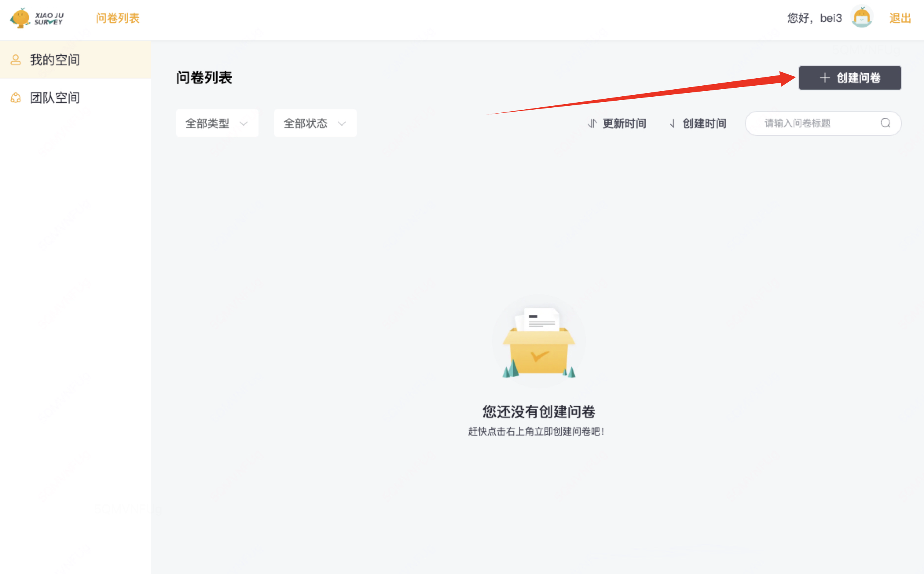
Task: Click the down arrow icon beside 创建时间
Action: point(672,124)
